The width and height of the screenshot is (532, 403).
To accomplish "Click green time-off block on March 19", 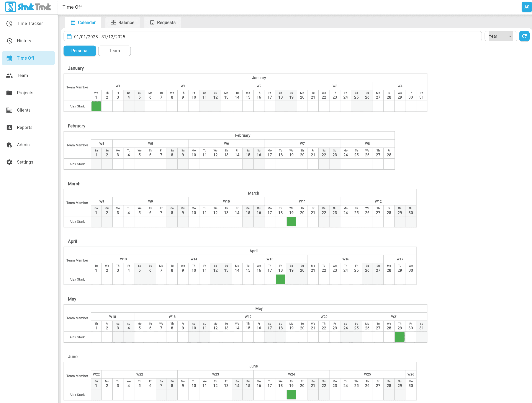I will 291,222.
